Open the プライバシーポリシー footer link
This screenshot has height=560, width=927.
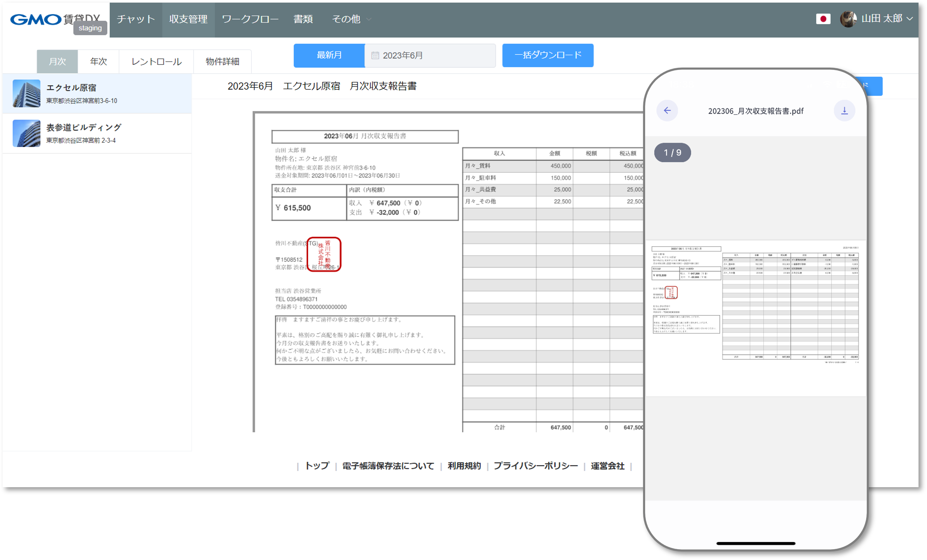pyautogui.click(x=535, y=466)
